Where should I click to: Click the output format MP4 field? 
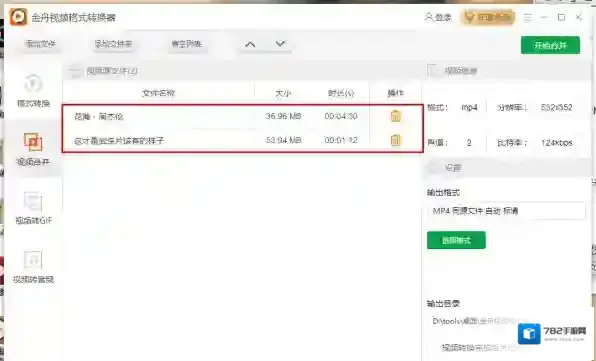click(x=506, y=211)
